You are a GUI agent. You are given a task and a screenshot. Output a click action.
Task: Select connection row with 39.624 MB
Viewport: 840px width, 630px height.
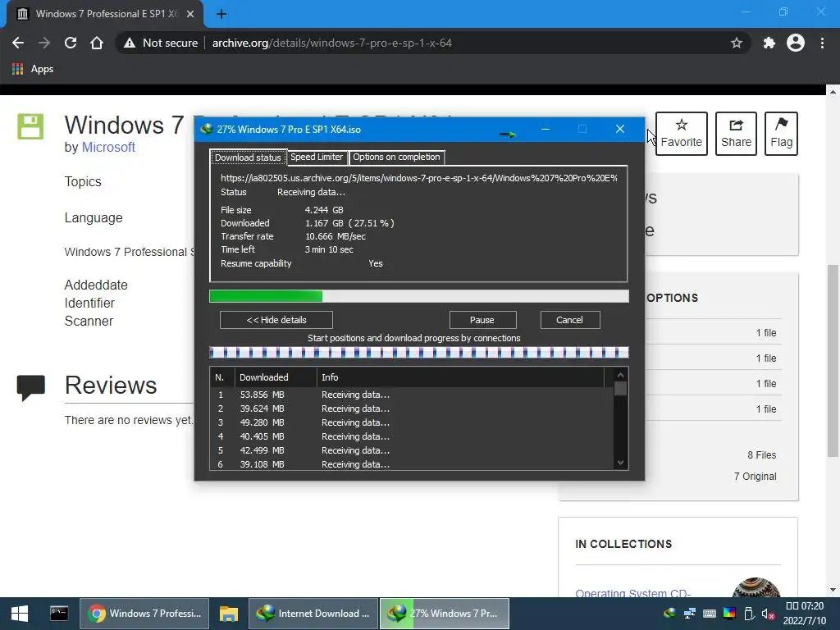coord(412,409)
